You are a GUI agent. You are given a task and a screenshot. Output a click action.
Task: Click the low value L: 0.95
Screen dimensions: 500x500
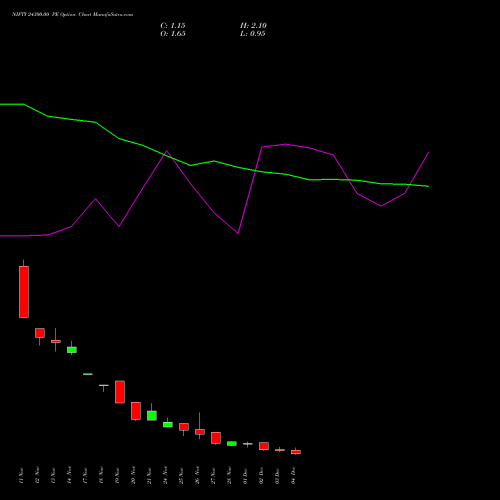[x=253, y=34]
